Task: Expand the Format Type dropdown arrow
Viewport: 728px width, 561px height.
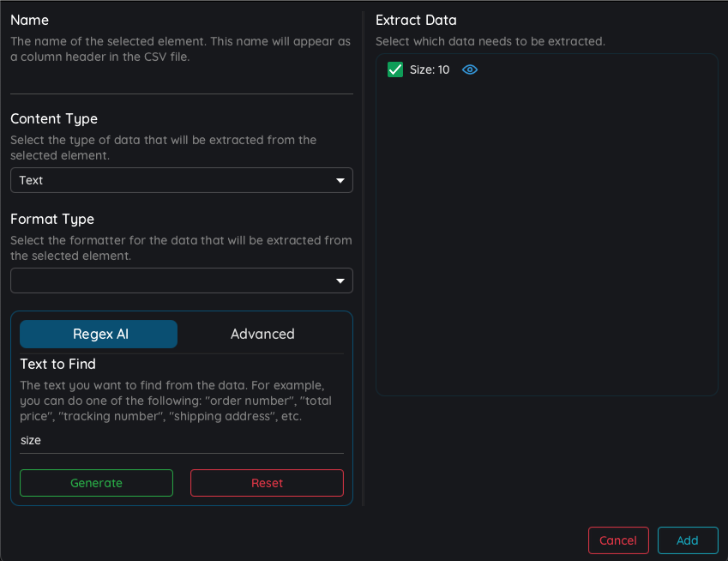Action: 340,280
